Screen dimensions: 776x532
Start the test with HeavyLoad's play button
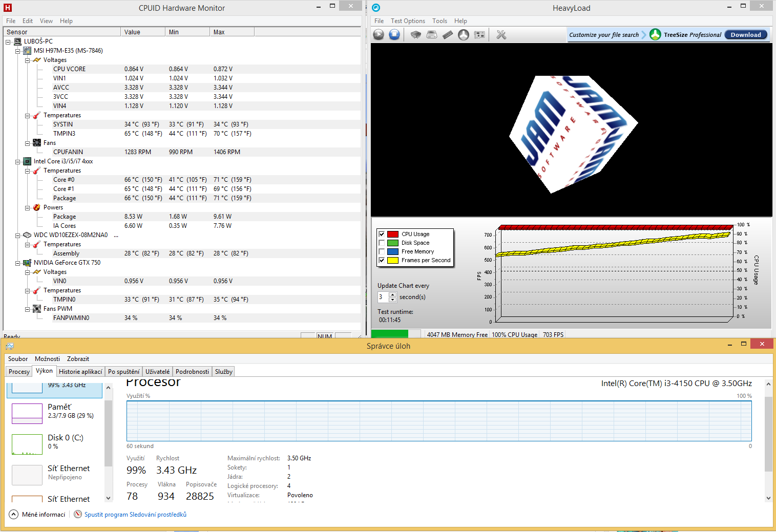click(x=379, y=34)
